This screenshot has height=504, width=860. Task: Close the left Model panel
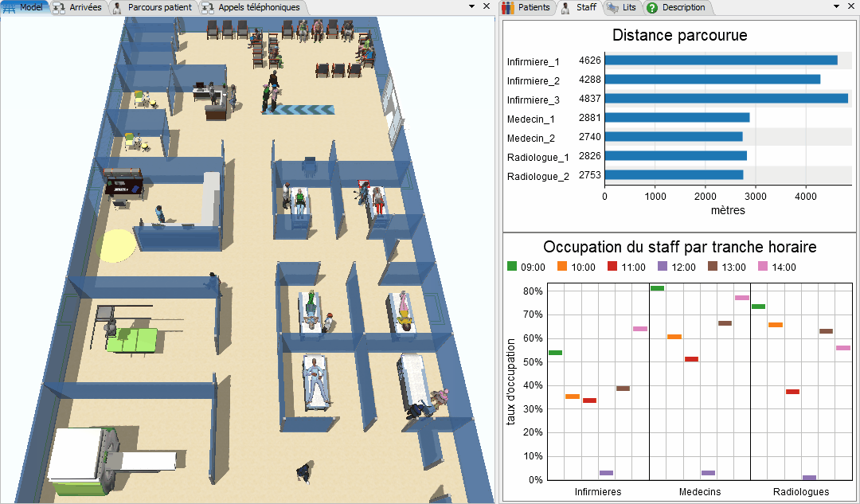pyautogui.click(x=487, y=6)
